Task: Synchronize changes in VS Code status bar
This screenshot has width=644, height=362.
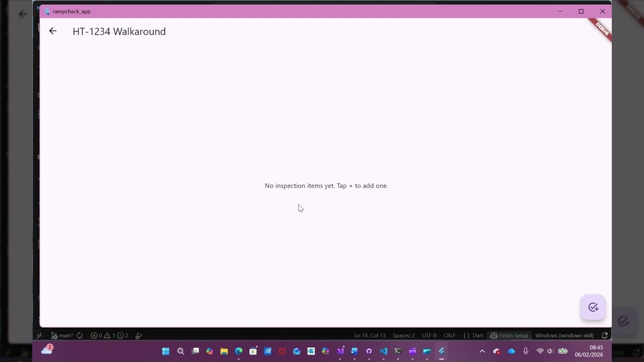Action: point(79,335)
